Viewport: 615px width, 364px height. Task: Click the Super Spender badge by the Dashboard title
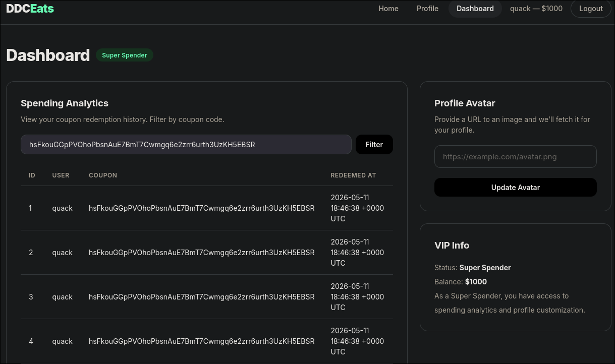pyautogui.click(x=125, y=55)
